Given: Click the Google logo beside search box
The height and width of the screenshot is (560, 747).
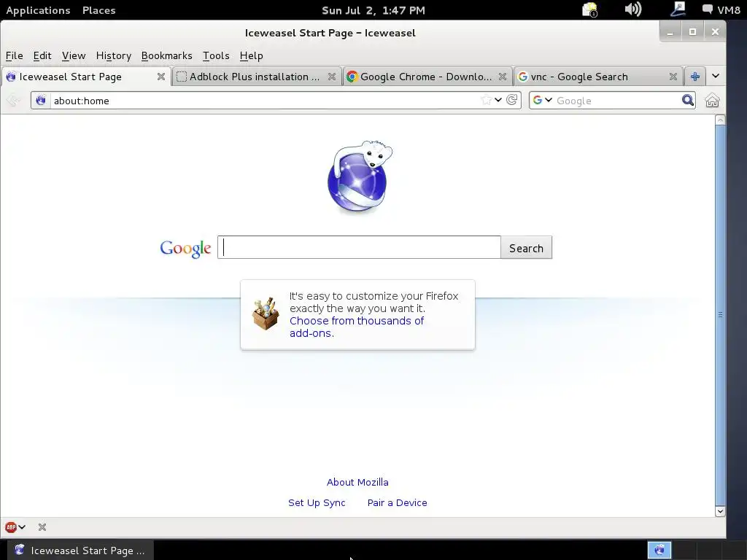Looking at the screenshot, I should tap(185, 248).
